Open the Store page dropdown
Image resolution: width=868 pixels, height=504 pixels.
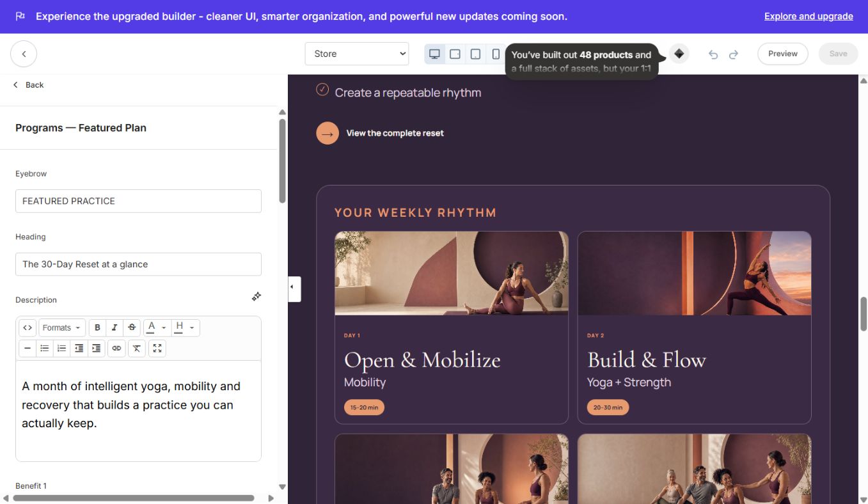(x=357, y=54)
